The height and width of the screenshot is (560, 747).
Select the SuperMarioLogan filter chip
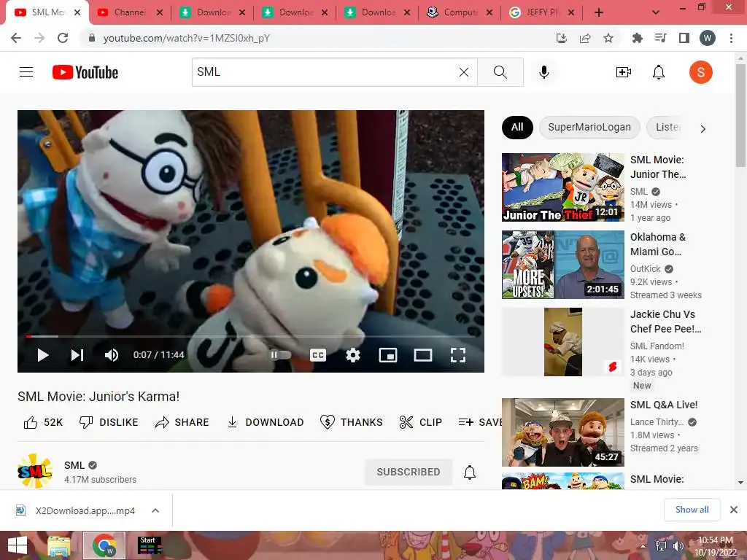coord(589,127)
